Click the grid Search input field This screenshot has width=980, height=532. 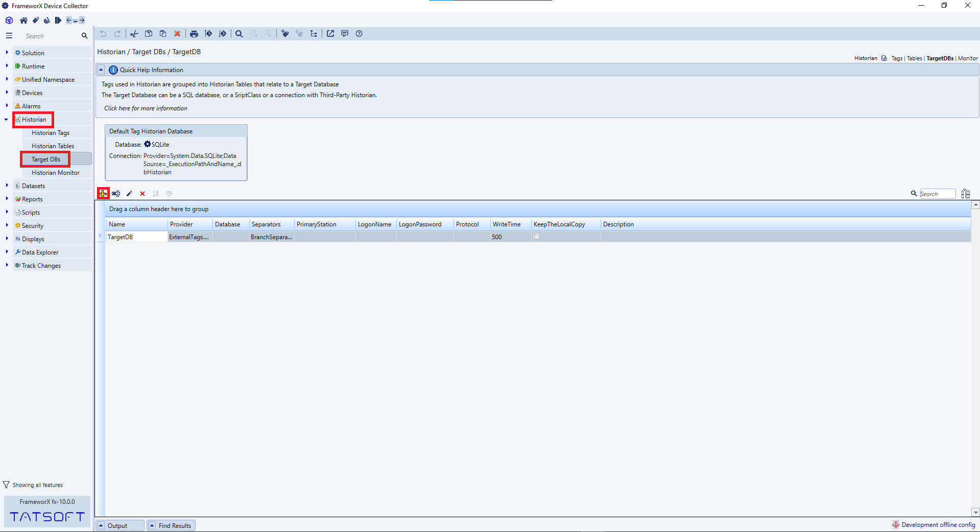[937, 194]
